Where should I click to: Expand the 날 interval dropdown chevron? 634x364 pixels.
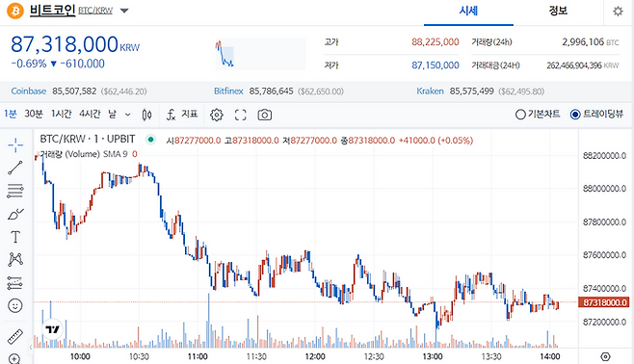pyautogui.click(x=128, y=115)
